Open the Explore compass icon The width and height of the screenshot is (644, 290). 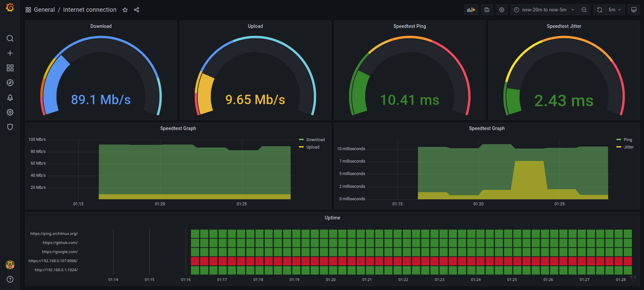[x=10, y=83]
